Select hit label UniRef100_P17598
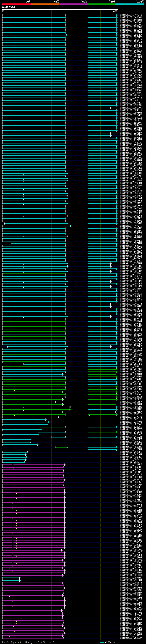 (x=131, y=55)
